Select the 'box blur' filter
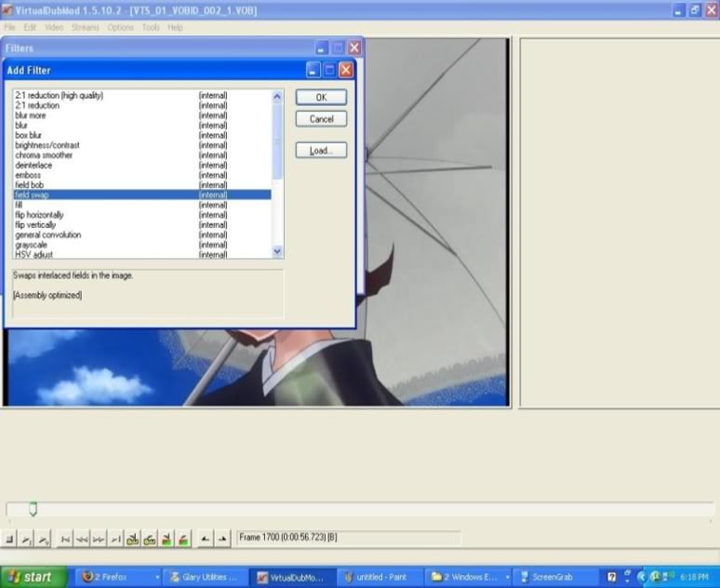This screenshot has width=720, height=588. point(142,136)
